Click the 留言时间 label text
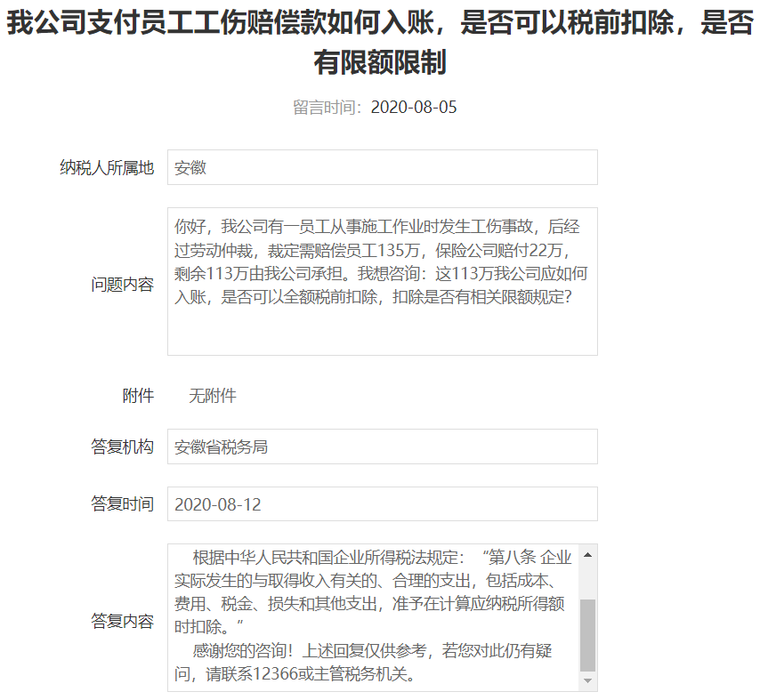The width and height of the screenshot is (760, 700). click(327, 108)
